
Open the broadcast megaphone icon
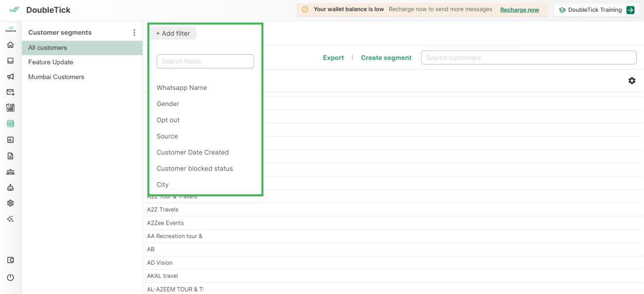pos(10,77)
